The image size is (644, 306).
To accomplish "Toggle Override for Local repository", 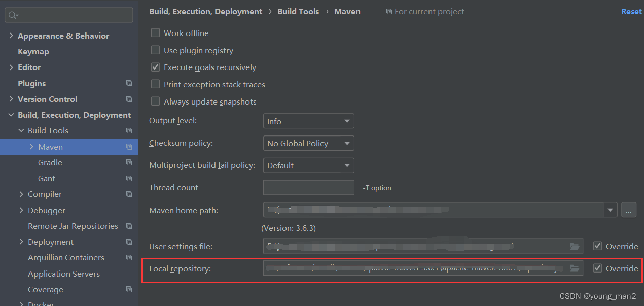I will click(x=598, y=268).
